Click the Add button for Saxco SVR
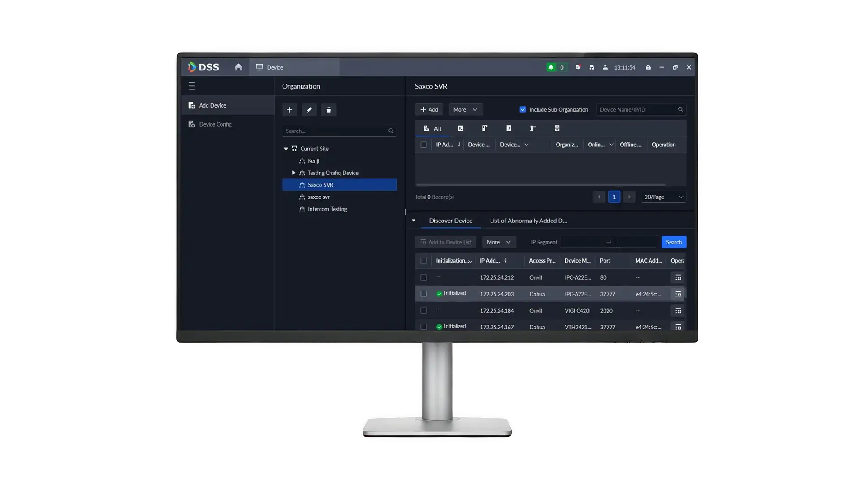Viewport: 868px width, 488px height. pyautogui.click(x=429, y=109)
